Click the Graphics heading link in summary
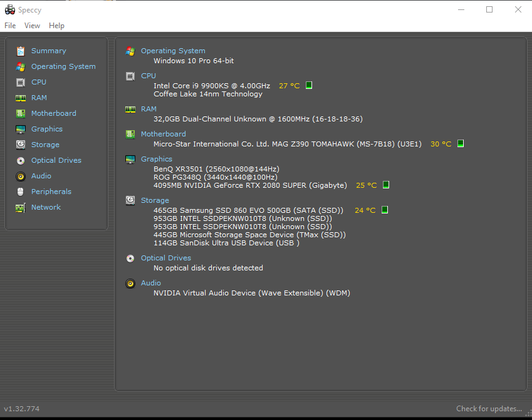Screen dimensions: 532x420 coord(157,159)
